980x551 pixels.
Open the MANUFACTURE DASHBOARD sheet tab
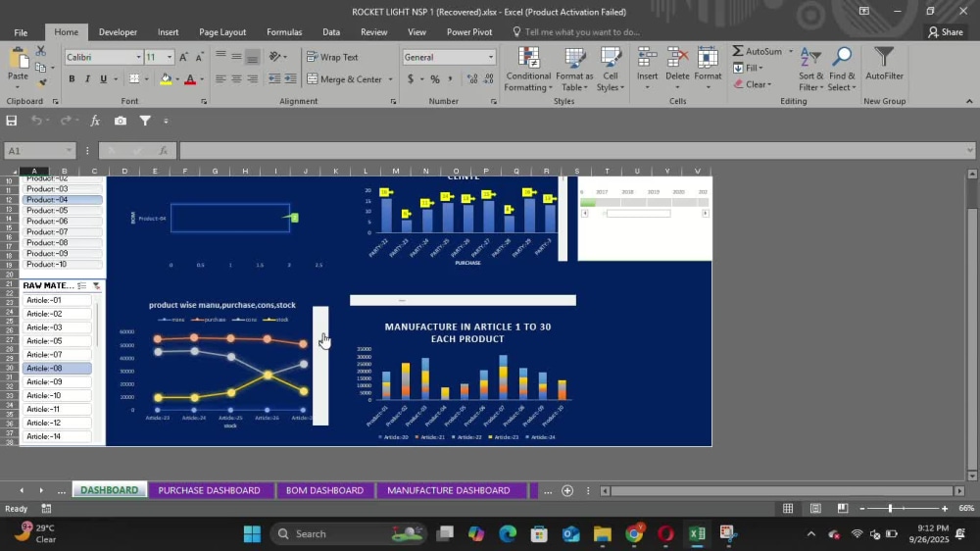(x=448, y=491)
